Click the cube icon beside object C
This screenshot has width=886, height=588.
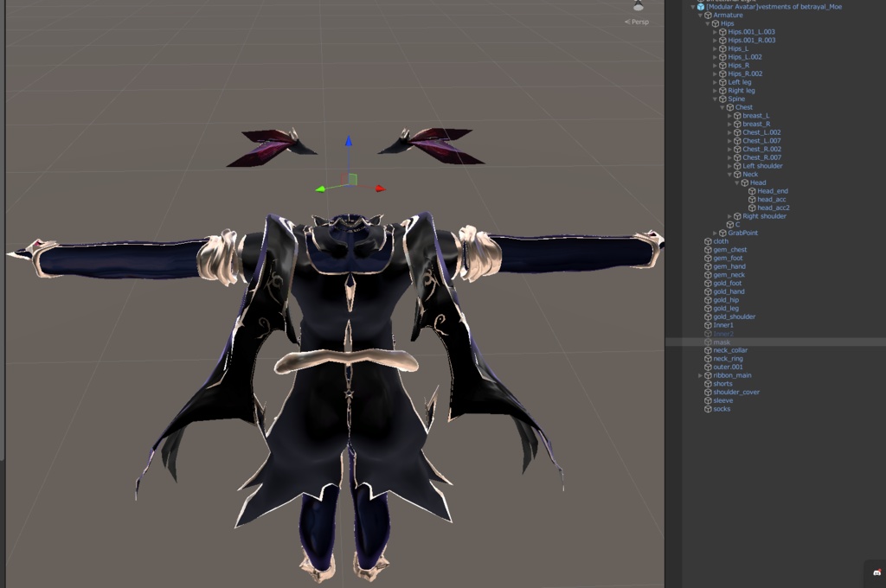pyautogui.click(x=730, y=224)
